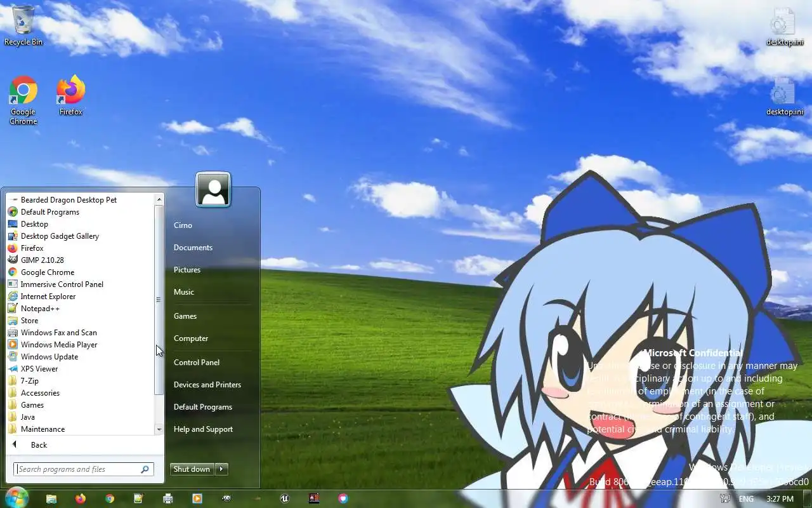The width and height of the screenshot is (812, 508).
Task: Open Firefox from the taskbar
Action: [80, 498]
